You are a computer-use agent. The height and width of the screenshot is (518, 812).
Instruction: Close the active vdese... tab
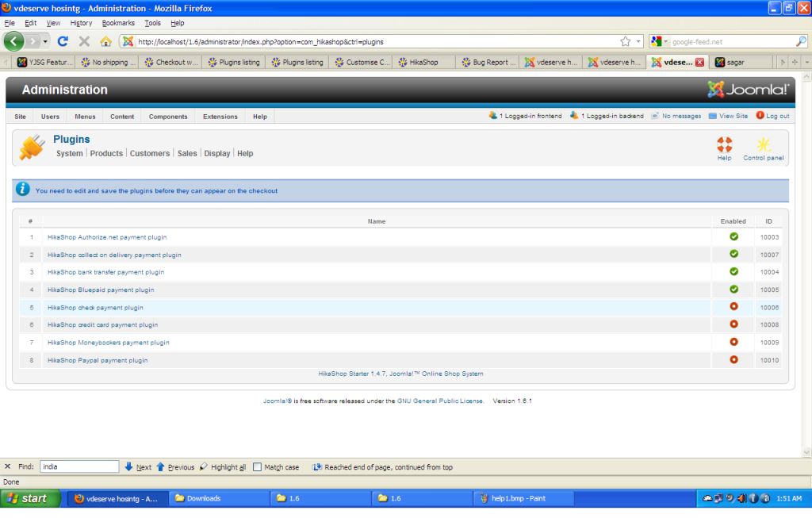(699, 62)
